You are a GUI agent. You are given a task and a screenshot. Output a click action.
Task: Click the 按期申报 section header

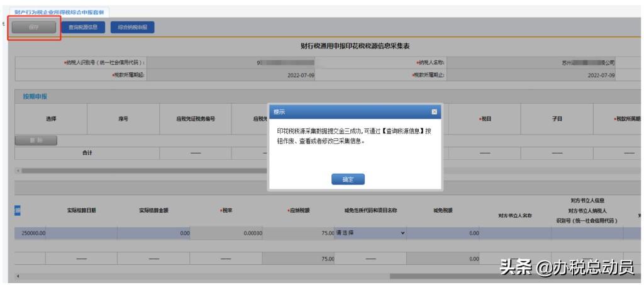pos(35,96)
